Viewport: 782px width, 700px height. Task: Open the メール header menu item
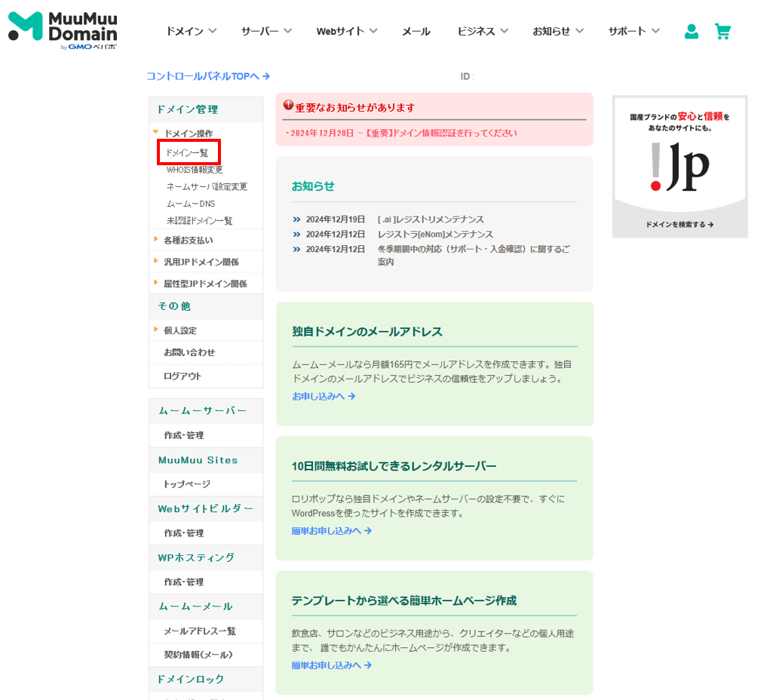416,31
